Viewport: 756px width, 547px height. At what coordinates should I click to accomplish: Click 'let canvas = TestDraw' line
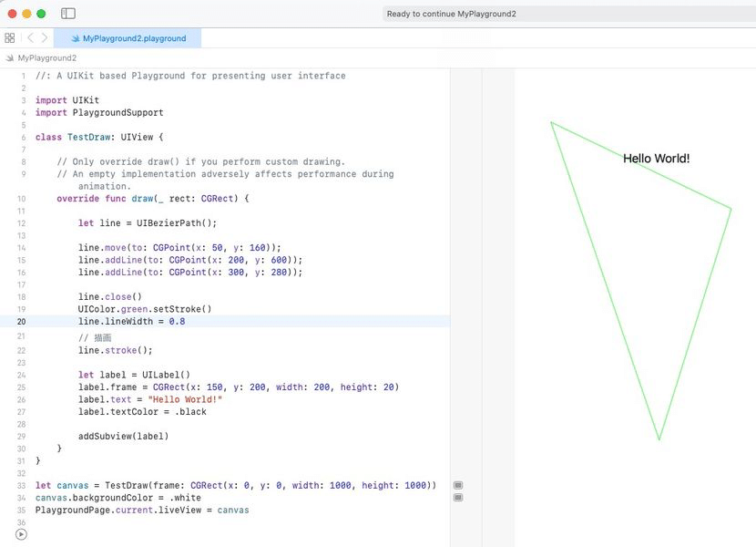[x=236, y=486]
